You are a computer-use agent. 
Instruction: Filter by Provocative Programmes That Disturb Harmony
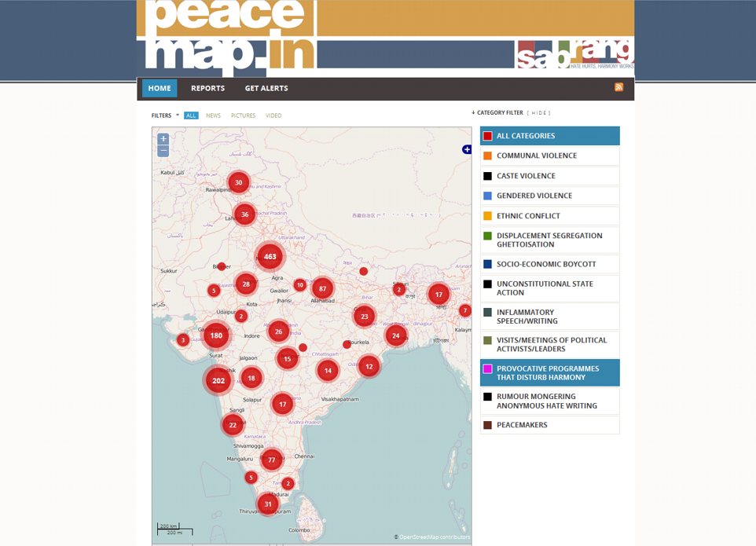click(549, 373)
